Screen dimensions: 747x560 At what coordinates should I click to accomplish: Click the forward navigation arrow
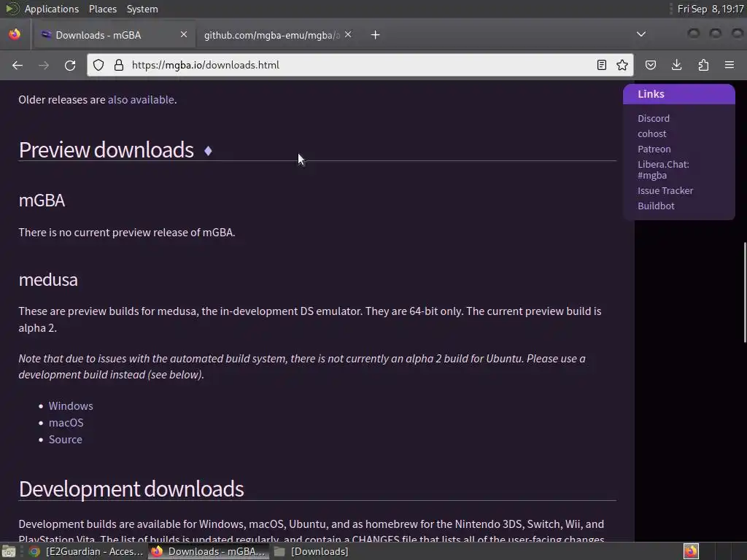43,65
